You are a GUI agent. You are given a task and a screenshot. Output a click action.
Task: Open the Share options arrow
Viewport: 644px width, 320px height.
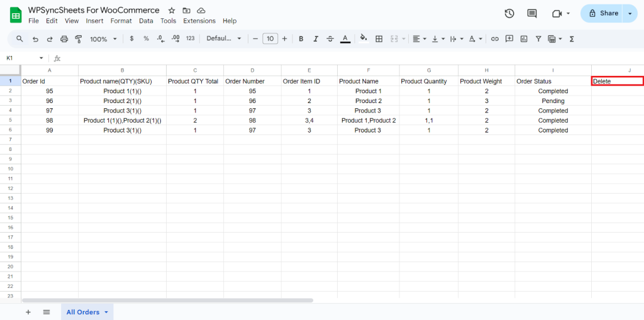630,14
